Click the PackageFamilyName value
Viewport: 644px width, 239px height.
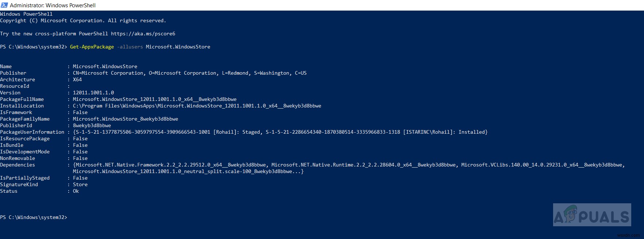click(125, 119)
